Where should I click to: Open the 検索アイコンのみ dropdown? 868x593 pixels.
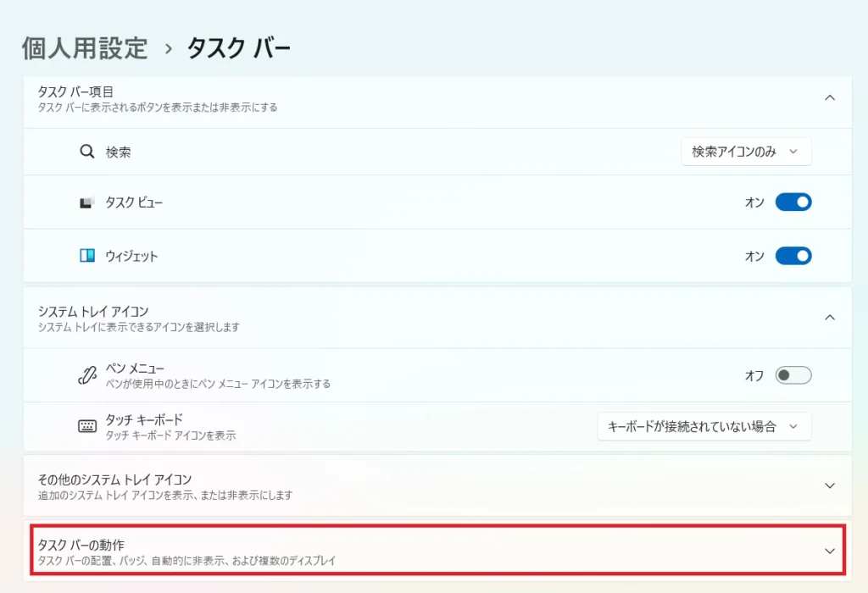(746, 152)
